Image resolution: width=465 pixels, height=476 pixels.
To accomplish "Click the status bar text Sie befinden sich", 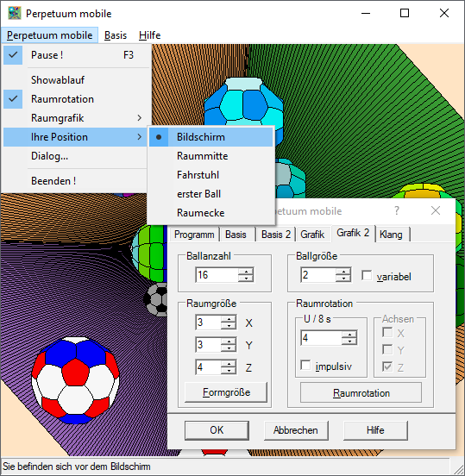I will 77,467.
